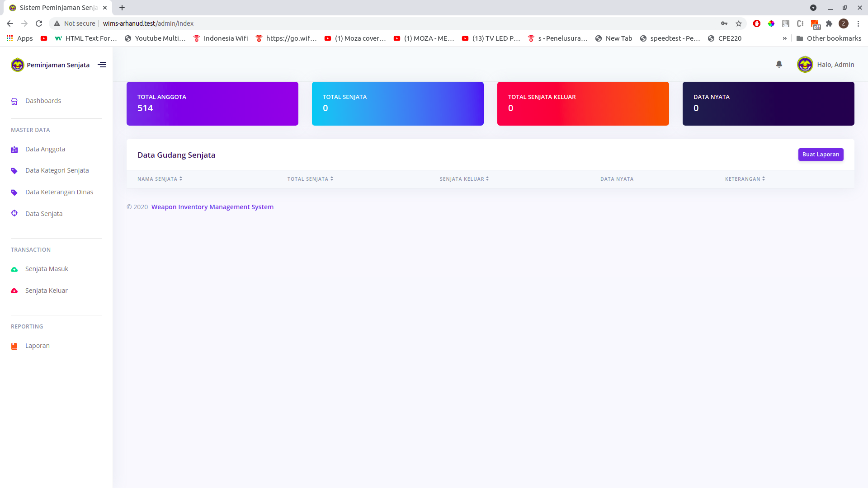The width and height of the screenshot is (868, 488).
Task: Click the Total Senjata blue card
Action: [x=398, y=103]
